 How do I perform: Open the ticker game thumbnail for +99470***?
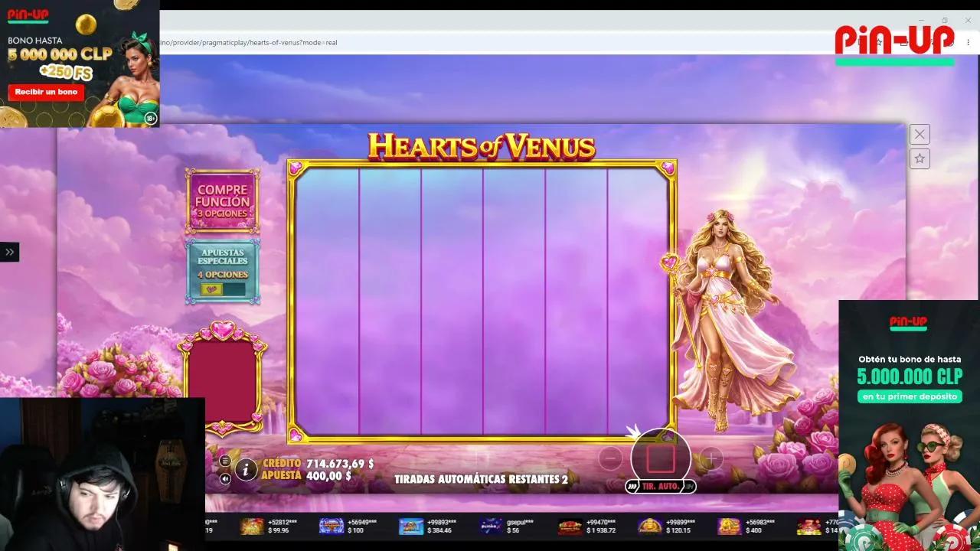click(570, 527)
